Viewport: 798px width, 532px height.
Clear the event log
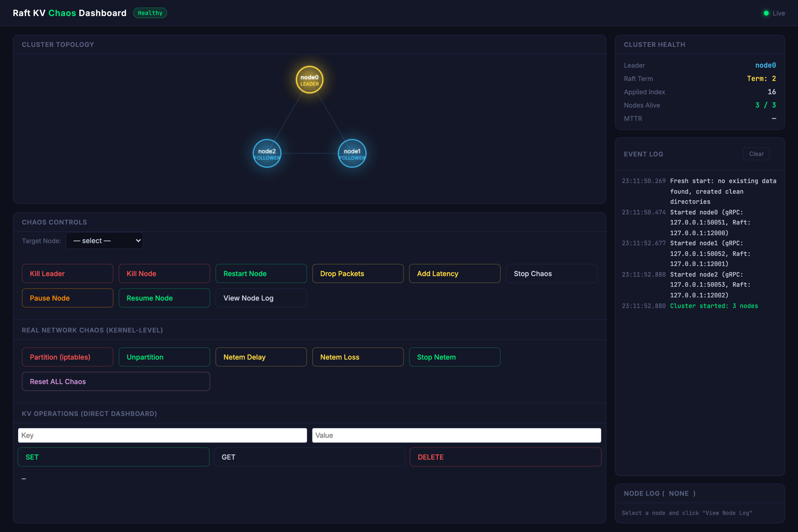coord(756,154)
